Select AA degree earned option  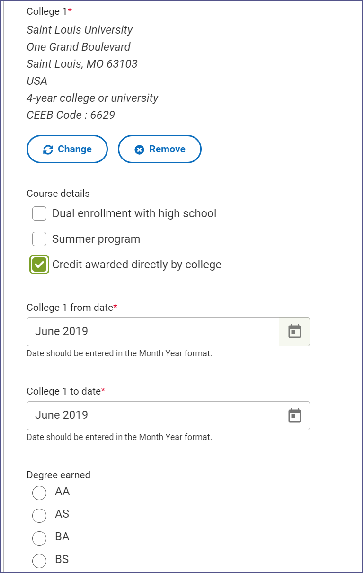(x=39, y=492)
